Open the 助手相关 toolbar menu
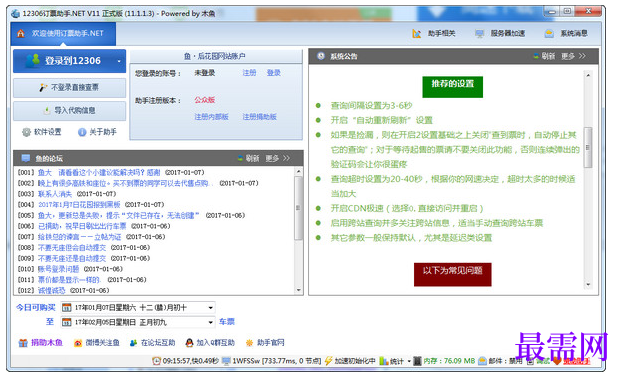 pyautogui.click(x=434, y=33)
